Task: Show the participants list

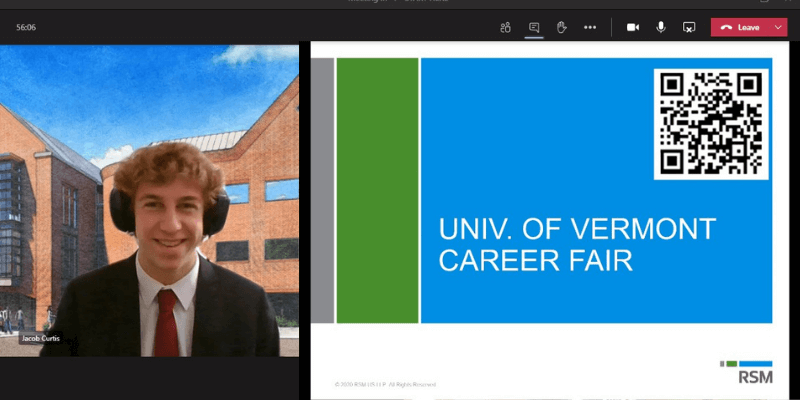Action: 506,28
